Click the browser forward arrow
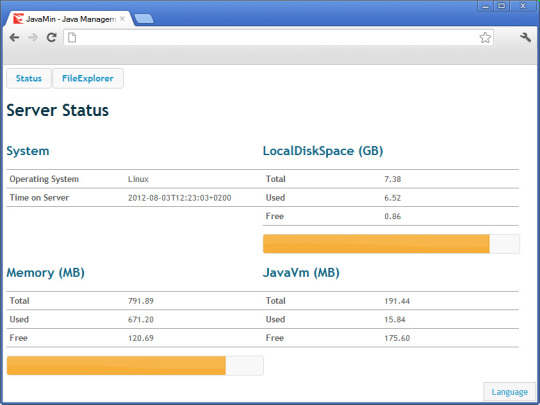Image resolution: width=540 pixels, height=405 pixels. pos(33,37)
